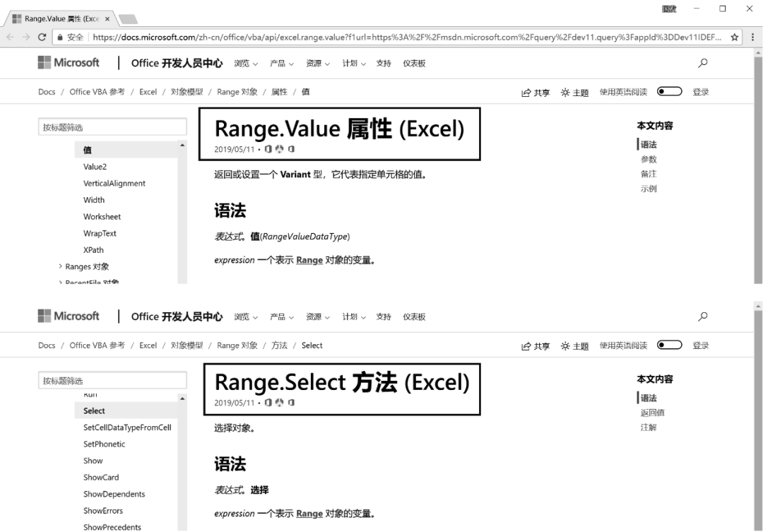Expand Ranges 对象 in the sidebar tree

[x=88, y=266]
